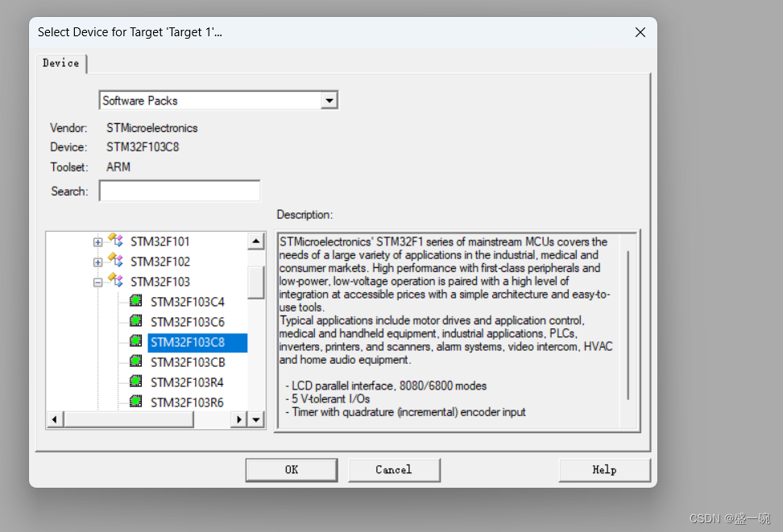The image size is (783, 532).
Task: Click the device tree horizontal scrollbar thumb
Action: 128,419
